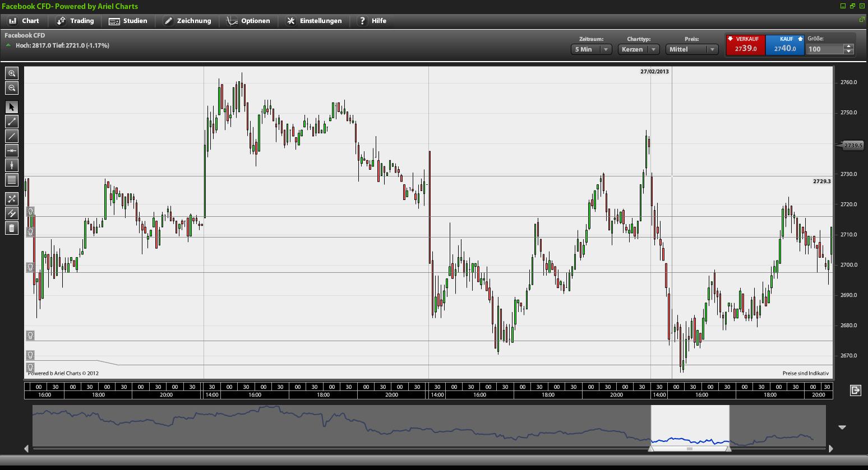Screen dimensions: 868x470
Task: Close the Facebook CFD chart window
Action: 862,6
